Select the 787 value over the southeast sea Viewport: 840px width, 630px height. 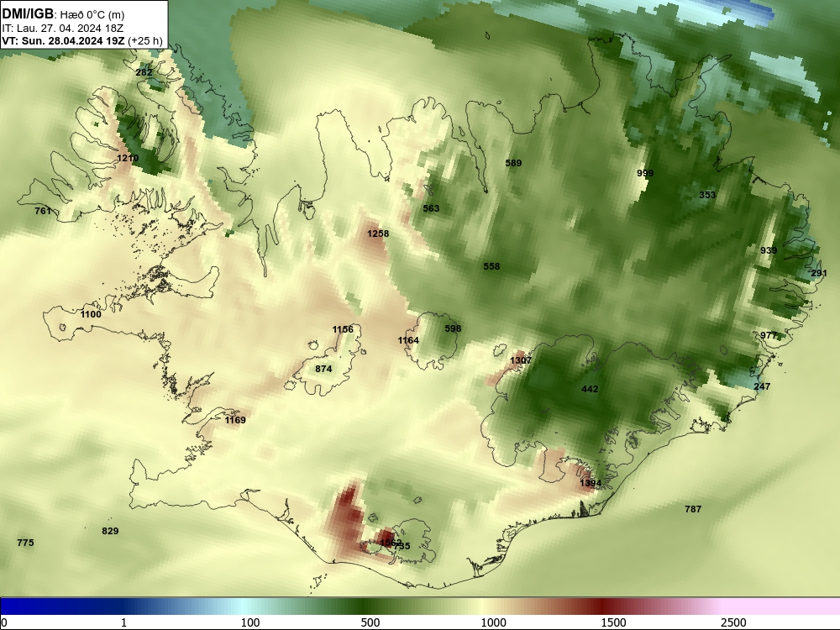[x=693, y=510]
